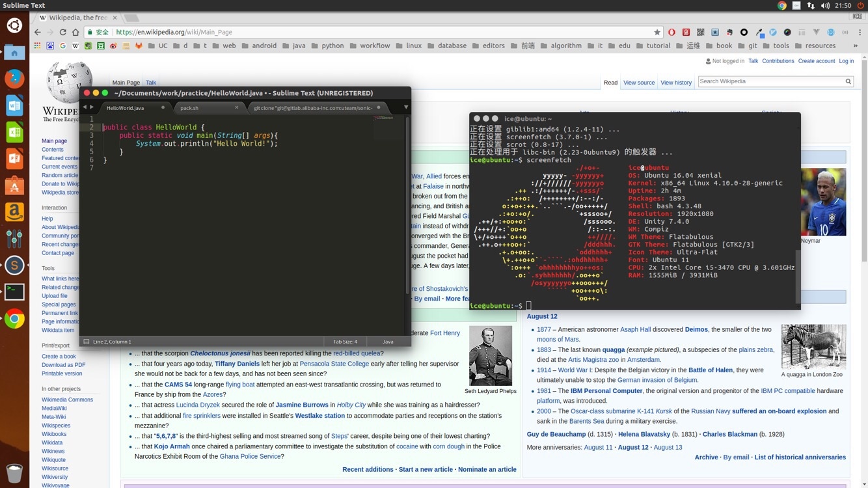Viewport: 868px width, 488px height.
Task: Toggle Sublime Text side panel switcher icon
Action: pyautogui.click(x=85, y=341)
